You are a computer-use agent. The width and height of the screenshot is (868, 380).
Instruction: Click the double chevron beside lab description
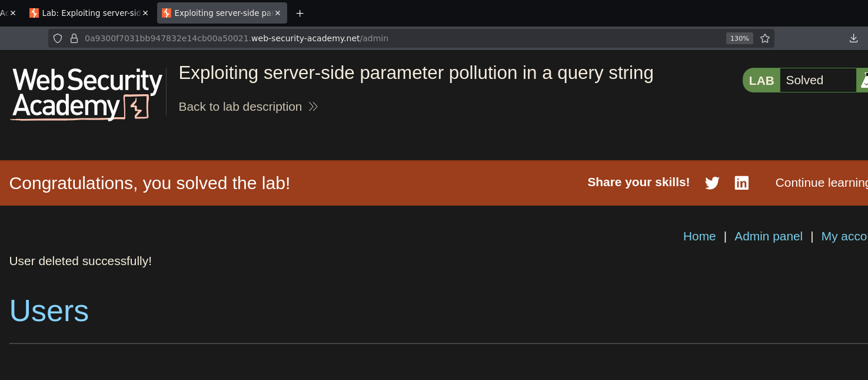click(x=313, y=107)
